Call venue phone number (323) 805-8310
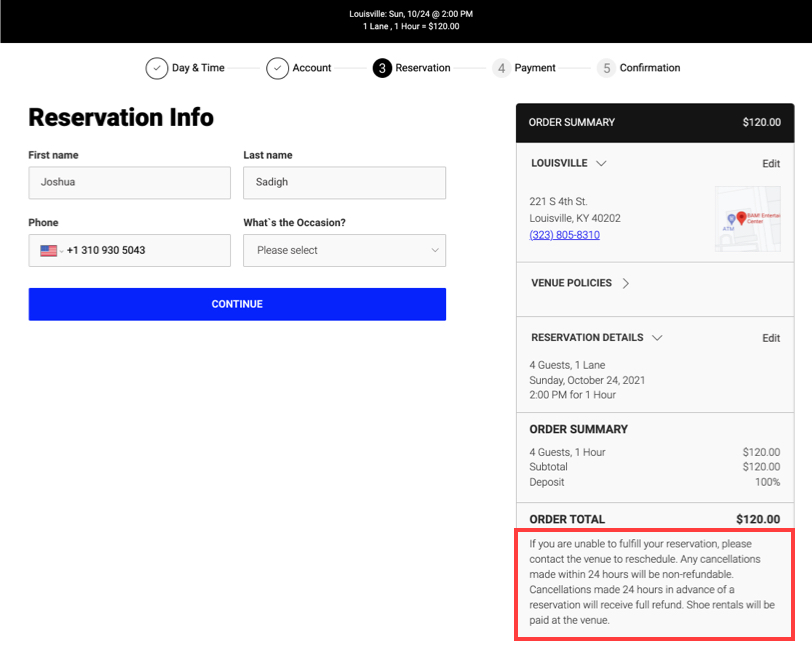812x650 pixels. (x=564, y=235)
